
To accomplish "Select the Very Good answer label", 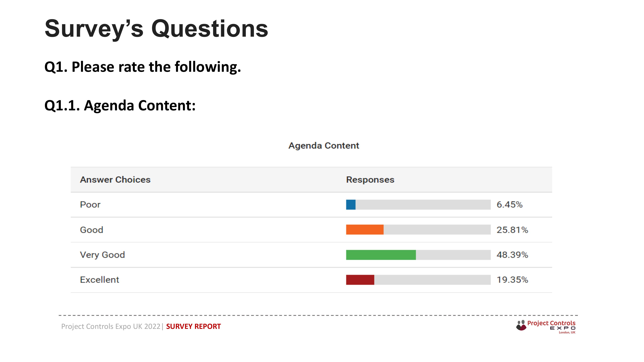I will (x=103, y=255).
